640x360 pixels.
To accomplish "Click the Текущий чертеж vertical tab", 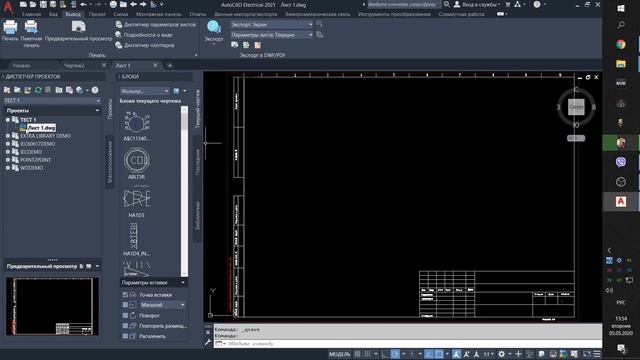I will 198,109.
